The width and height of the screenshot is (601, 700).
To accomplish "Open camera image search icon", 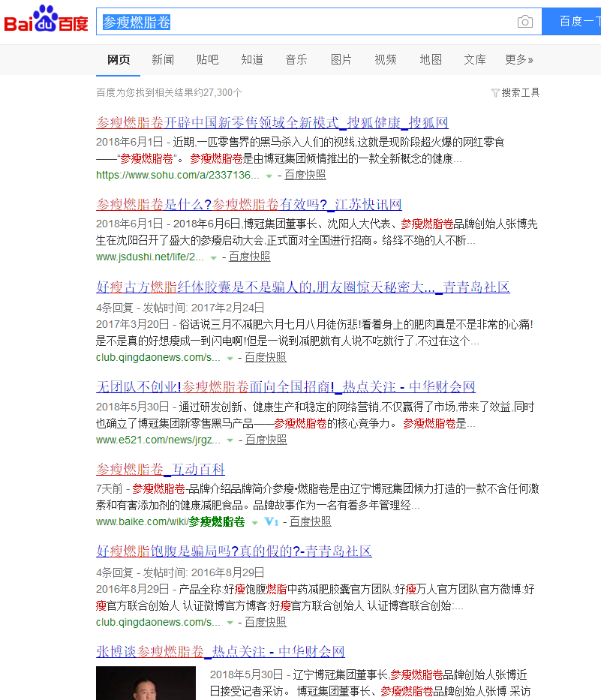I will pos(524,22).
